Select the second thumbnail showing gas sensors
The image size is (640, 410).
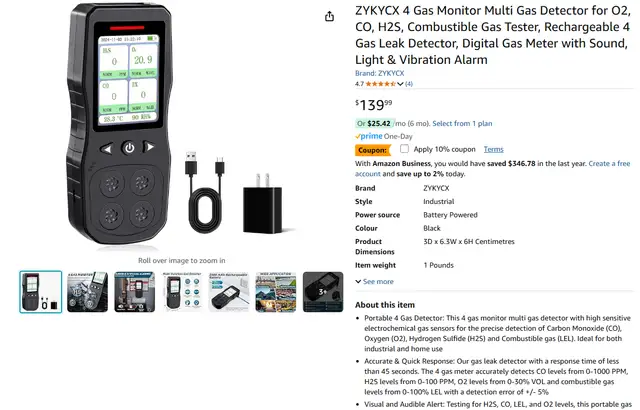pyautogui.click(x=87, y=292)
